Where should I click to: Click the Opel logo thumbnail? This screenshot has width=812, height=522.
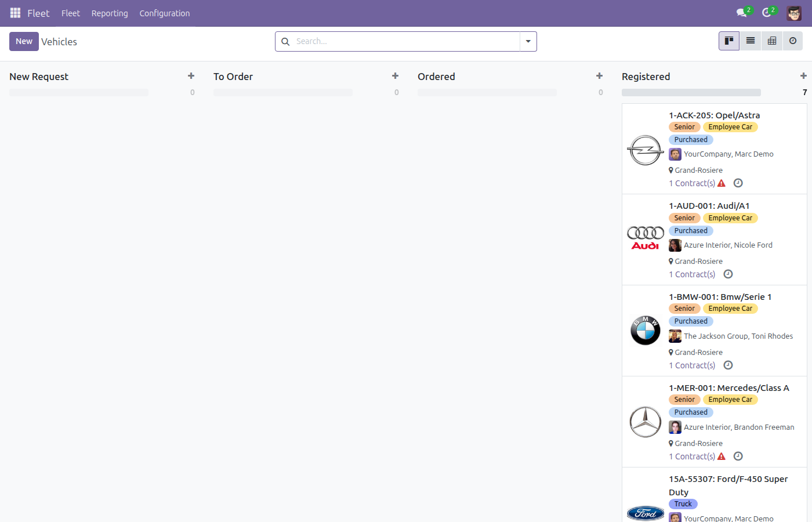click(646, 150)
